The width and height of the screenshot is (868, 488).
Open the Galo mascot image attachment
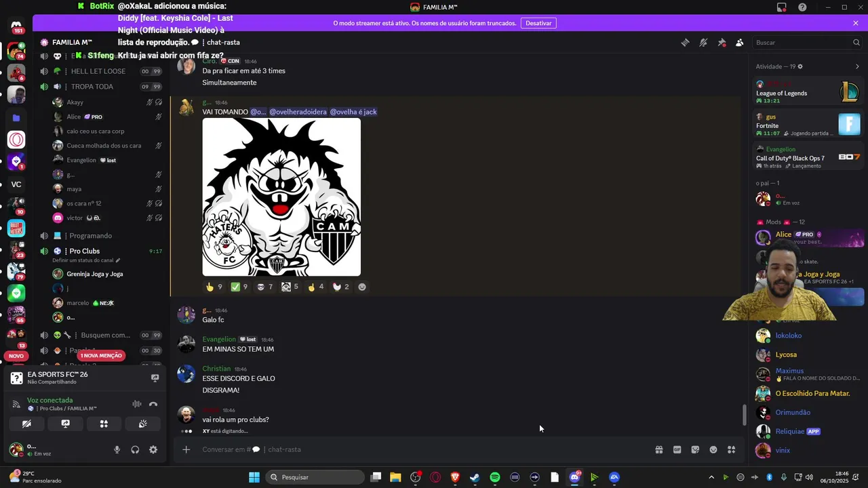[281, 197]
